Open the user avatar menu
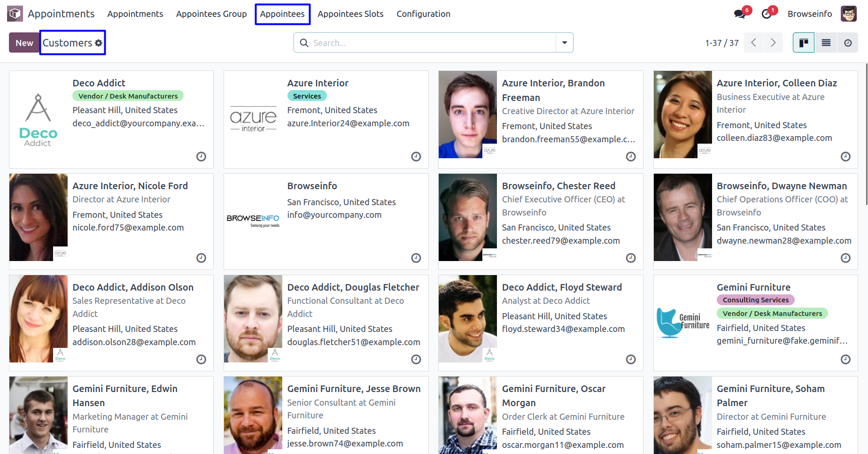This screenshot has height=454, width=868. click(848, 14)
